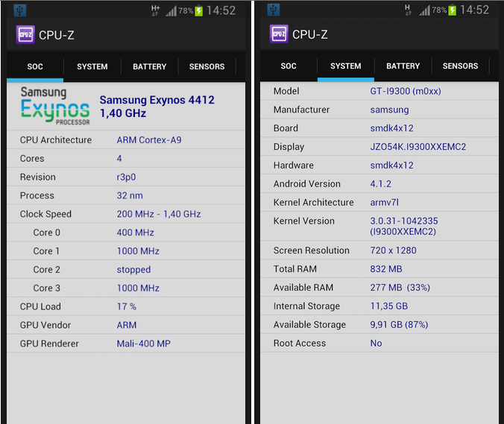Open the BATTERY tab in right screenshot
The height and width of the screenshot is (424, 504).
403,66
